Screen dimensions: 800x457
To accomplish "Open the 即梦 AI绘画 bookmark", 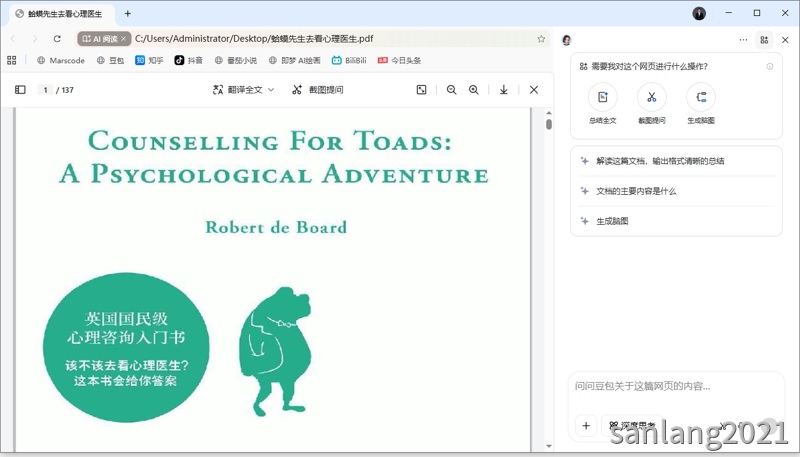I will pyautogui.click(x=294, y=60).
